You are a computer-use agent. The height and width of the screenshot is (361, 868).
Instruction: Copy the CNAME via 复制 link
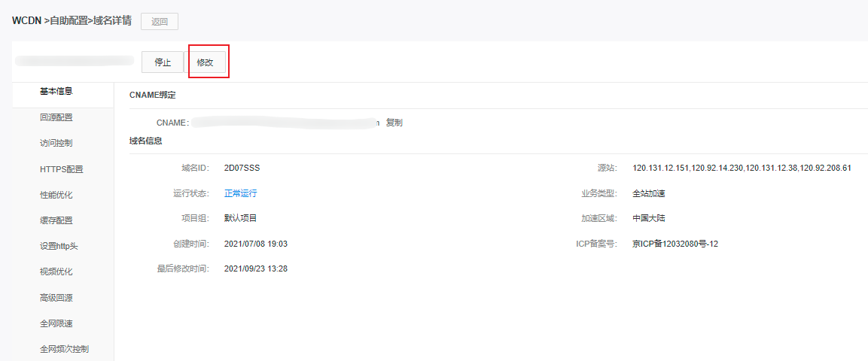click(394, 123)
